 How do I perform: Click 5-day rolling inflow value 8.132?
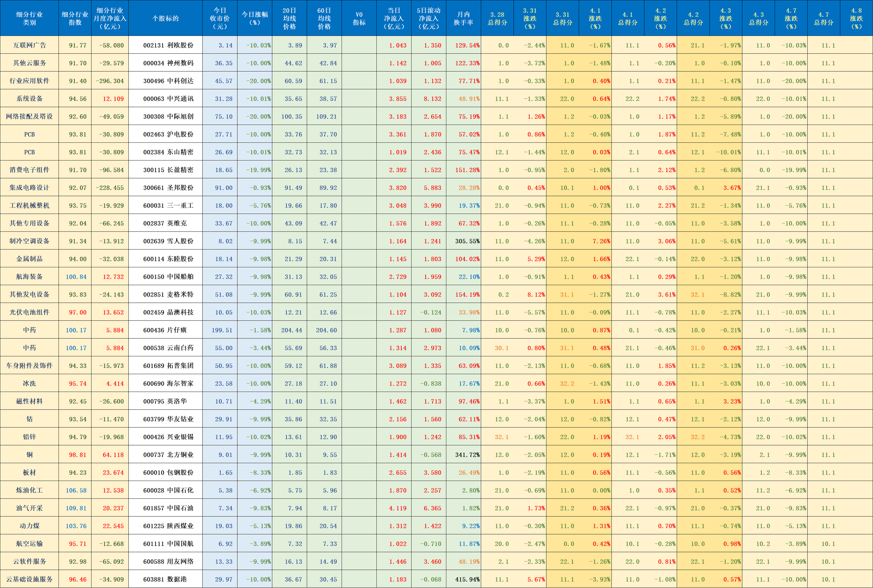pyautogui.click(x=432, y=99)
